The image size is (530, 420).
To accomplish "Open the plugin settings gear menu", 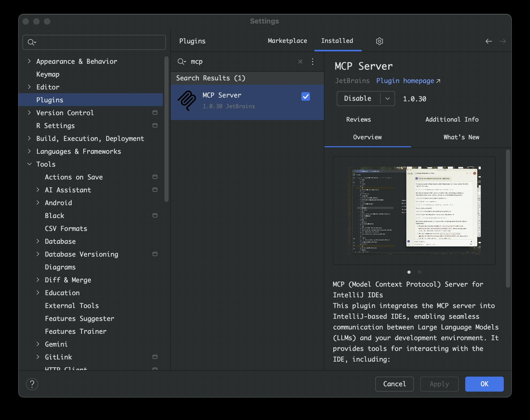I will coord(379,41).
